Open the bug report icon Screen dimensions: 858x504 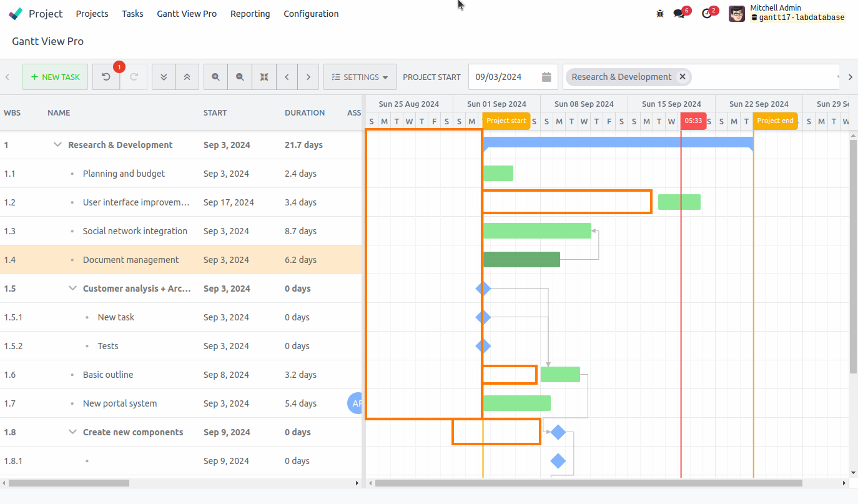click(x=659, y=12)
